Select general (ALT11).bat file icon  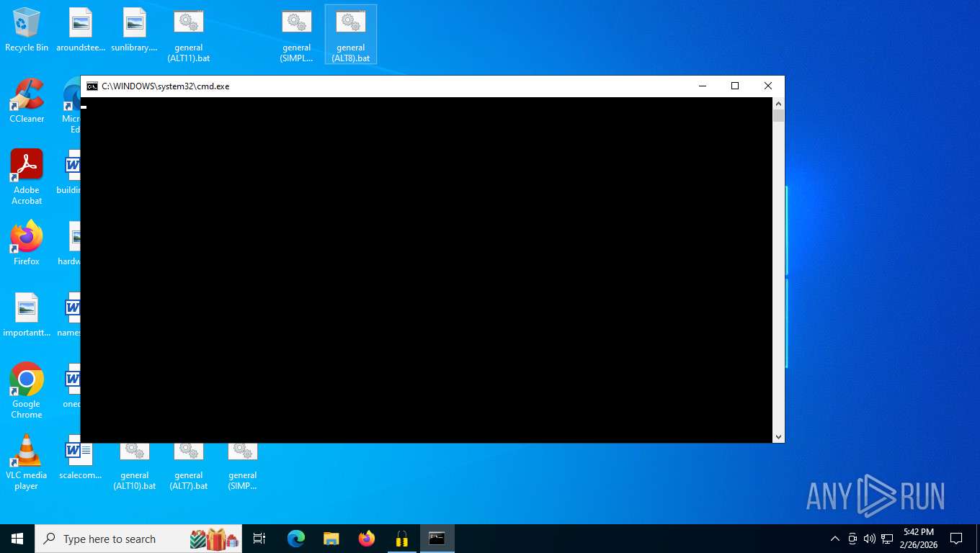(x=189, y=35)
